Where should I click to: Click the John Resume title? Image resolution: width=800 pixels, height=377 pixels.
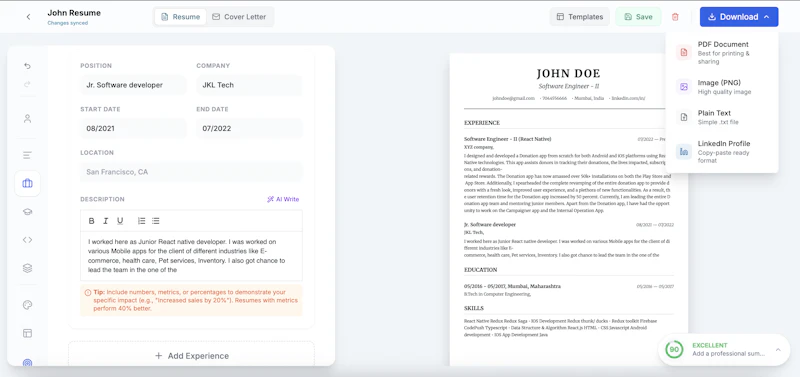pyautogui.click(x=74, y=13)
